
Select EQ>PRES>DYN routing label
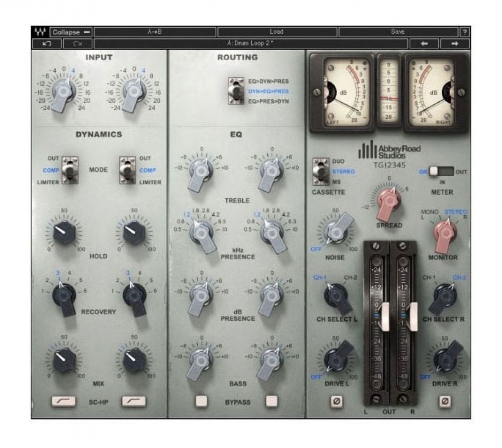pos(269,101)
